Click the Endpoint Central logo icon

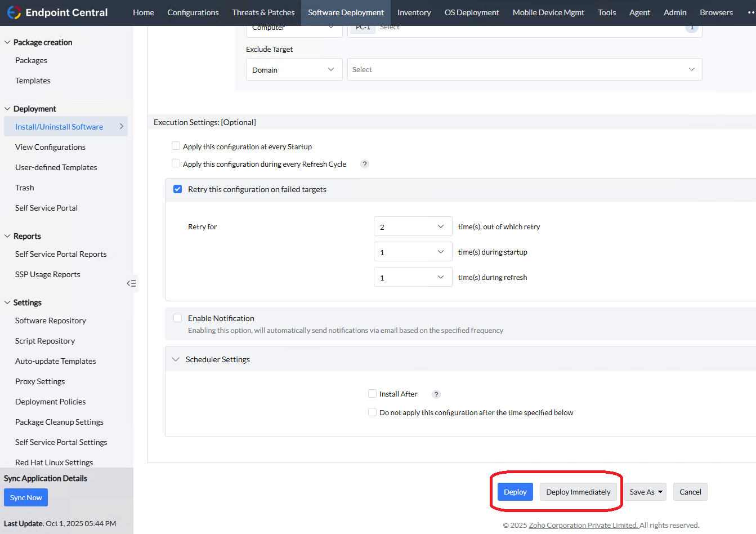pyautogui.click(x=14, y=12)
